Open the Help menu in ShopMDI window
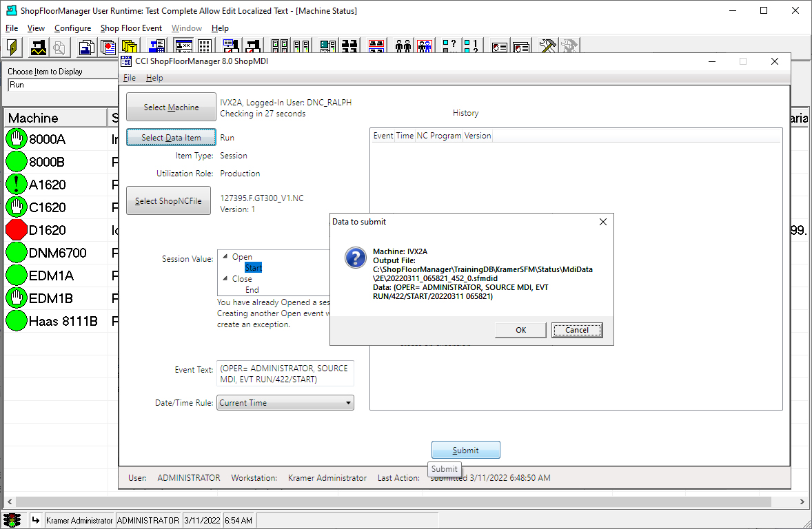812x529 pixels. [154, 78]
